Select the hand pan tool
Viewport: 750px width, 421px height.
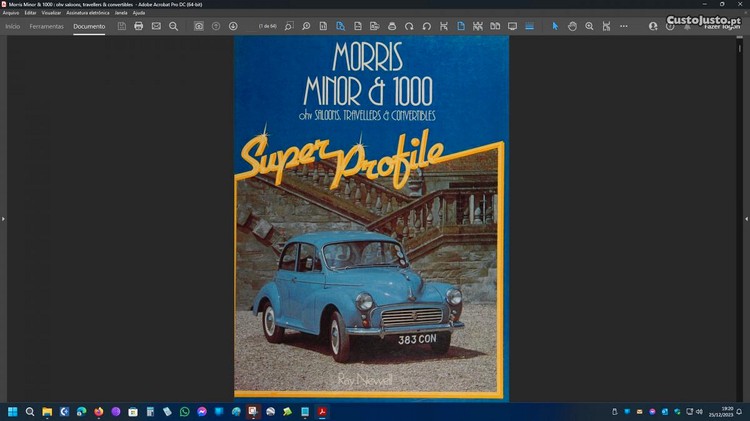point(573,26)
